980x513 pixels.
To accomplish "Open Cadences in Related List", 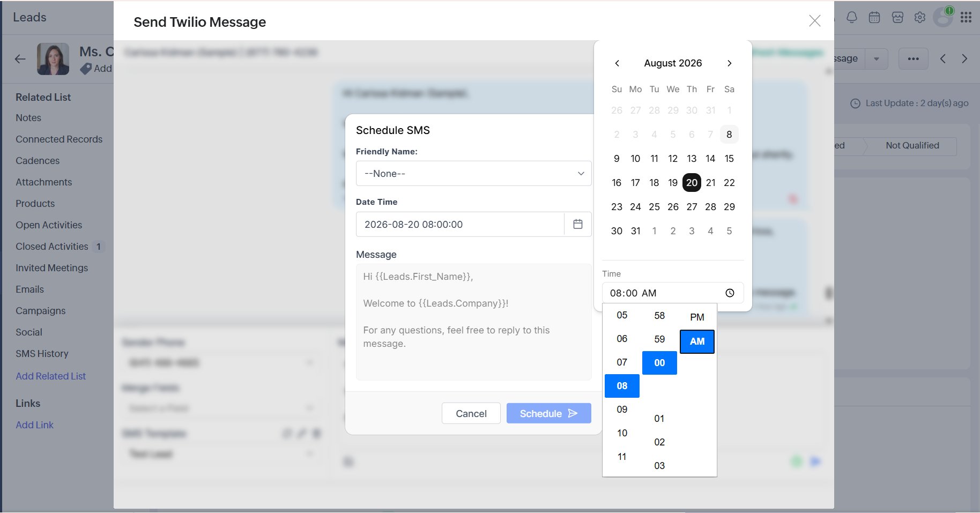I will click(38, 161).
